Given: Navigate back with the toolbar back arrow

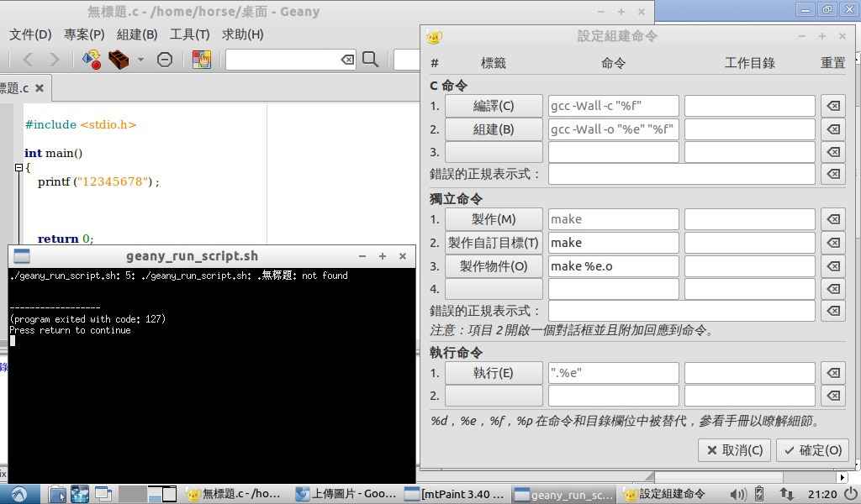Looking at the screenshot, I should (28, 60).
